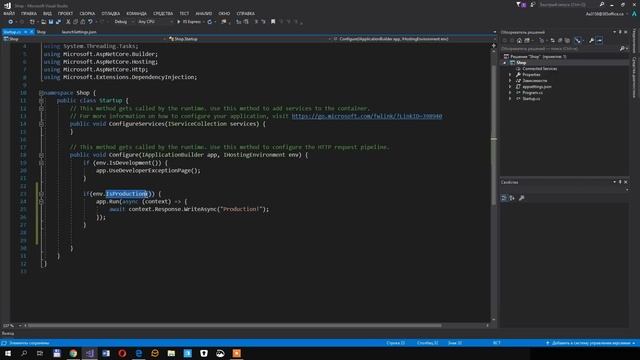Click the Copy icon in toolbar

coord(76,22)
